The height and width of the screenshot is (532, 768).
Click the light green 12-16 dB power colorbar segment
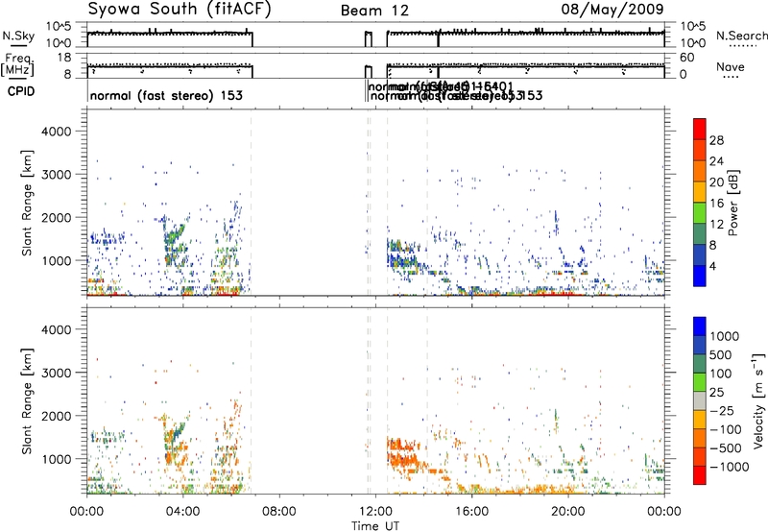coord(700,213)
